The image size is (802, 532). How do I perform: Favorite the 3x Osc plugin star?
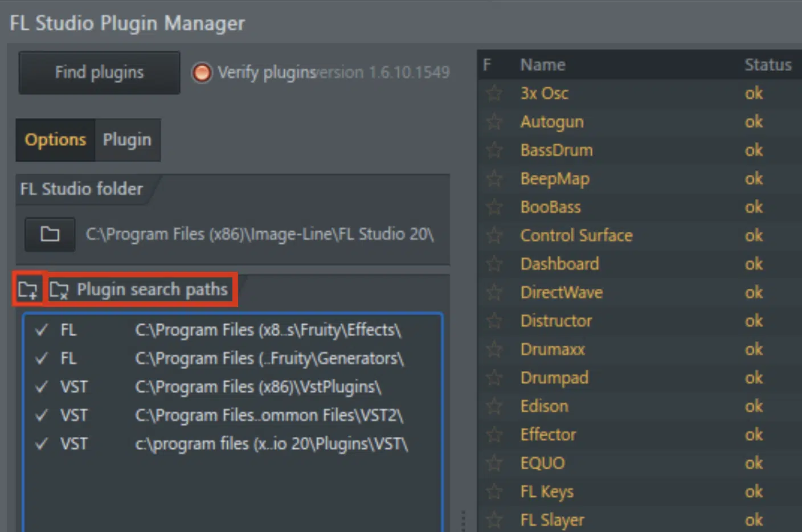(x=494, y=93)
